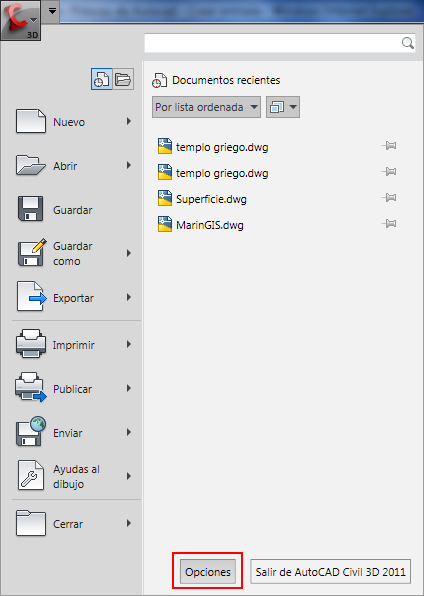
Task: Select the Exportar menu label
Action: [73, 298]
